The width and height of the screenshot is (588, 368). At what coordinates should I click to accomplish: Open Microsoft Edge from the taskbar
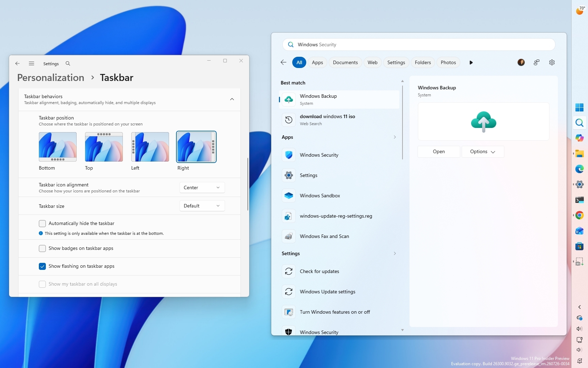point(580,169)
